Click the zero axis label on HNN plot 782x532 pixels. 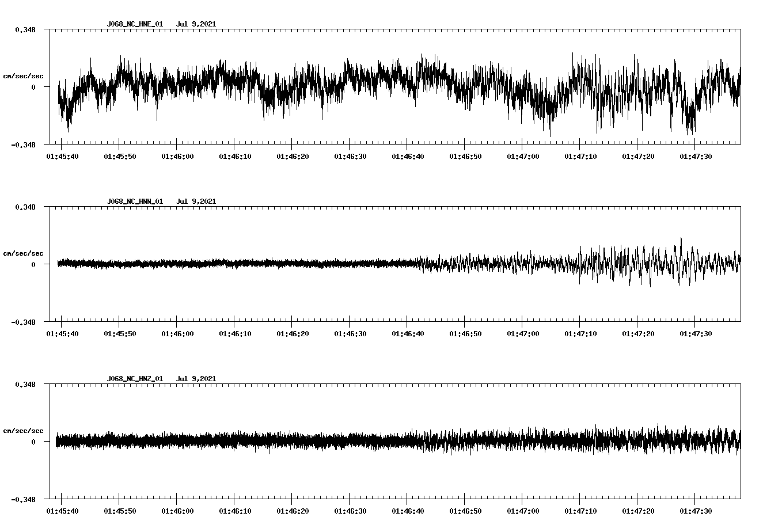pyautogui.click(x=33, y=264)
